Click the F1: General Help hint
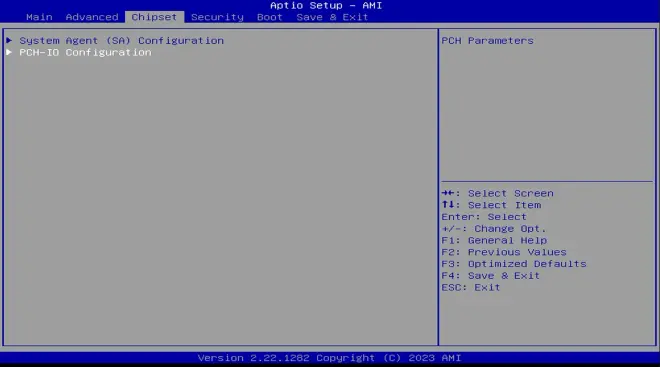 coord(494,240)
